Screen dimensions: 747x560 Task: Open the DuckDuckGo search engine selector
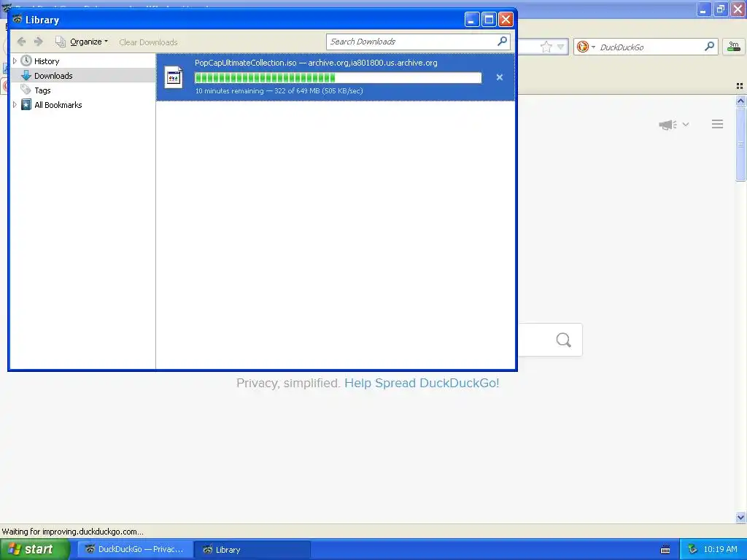(x=586, y=47)
